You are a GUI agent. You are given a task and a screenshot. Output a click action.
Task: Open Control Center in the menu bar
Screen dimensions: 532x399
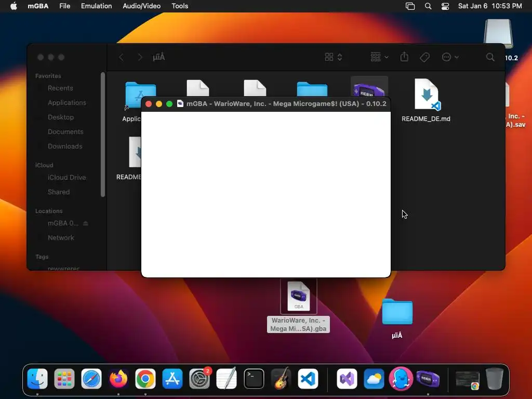pyautogui.click(x=445, y=6)
